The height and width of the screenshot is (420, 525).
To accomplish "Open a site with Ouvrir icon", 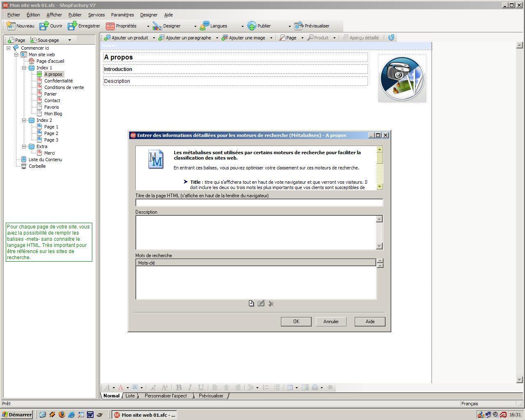I will pos(44,26).
